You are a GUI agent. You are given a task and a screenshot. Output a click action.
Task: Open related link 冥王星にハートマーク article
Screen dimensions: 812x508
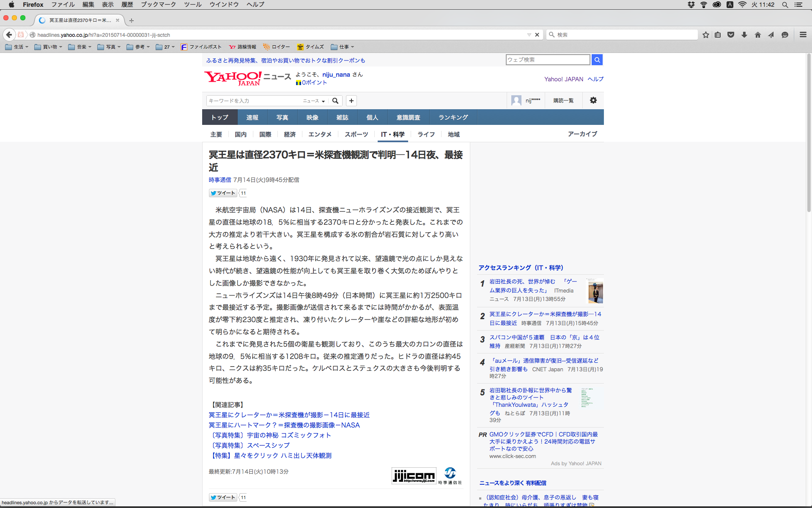(x=284, y=425)
